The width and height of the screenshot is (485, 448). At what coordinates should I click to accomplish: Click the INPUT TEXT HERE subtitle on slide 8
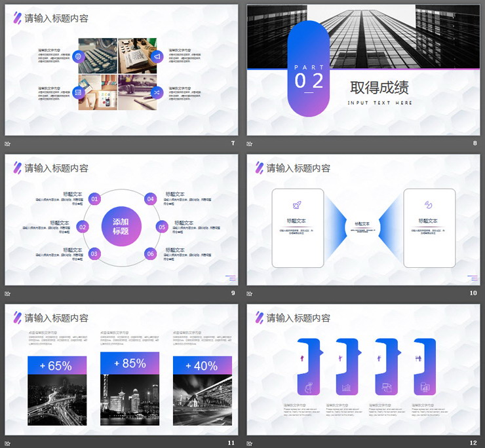click(x=379, y=103)
